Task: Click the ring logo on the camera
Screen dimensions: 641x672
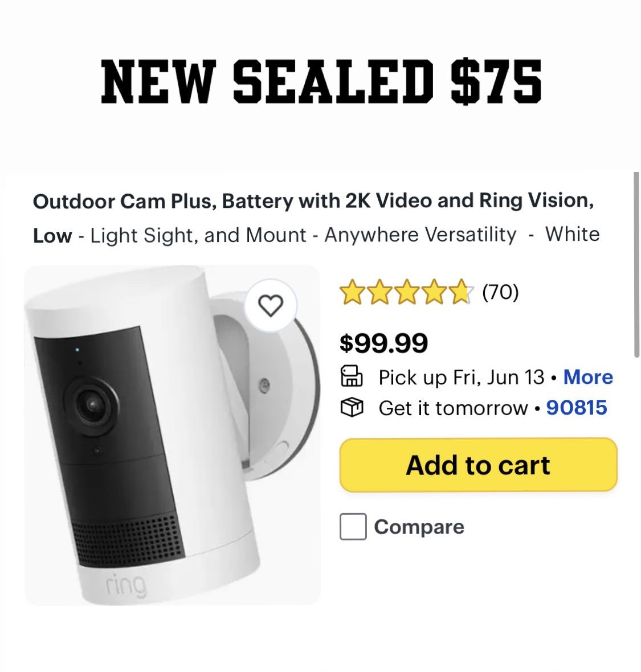Action: [126, 586]
